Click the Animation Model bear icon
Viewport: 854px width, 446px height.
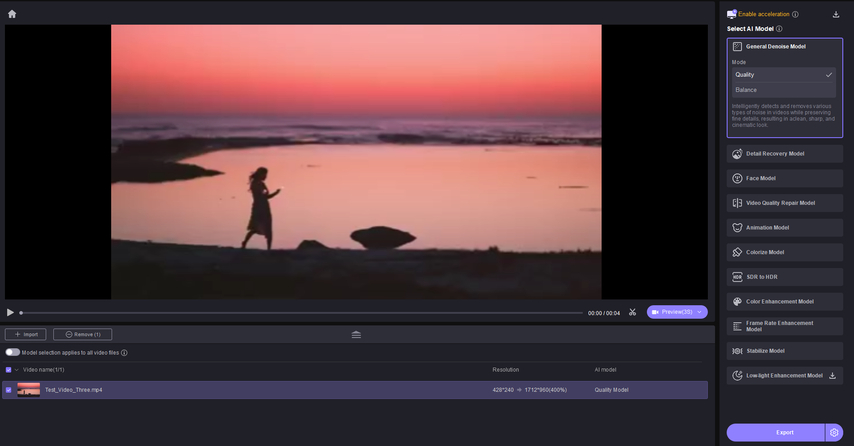click(x=737, y=228)
